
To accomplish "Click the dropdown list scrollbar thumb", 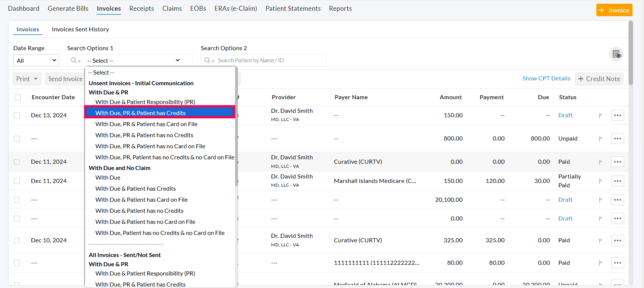I will coord(236,125).
